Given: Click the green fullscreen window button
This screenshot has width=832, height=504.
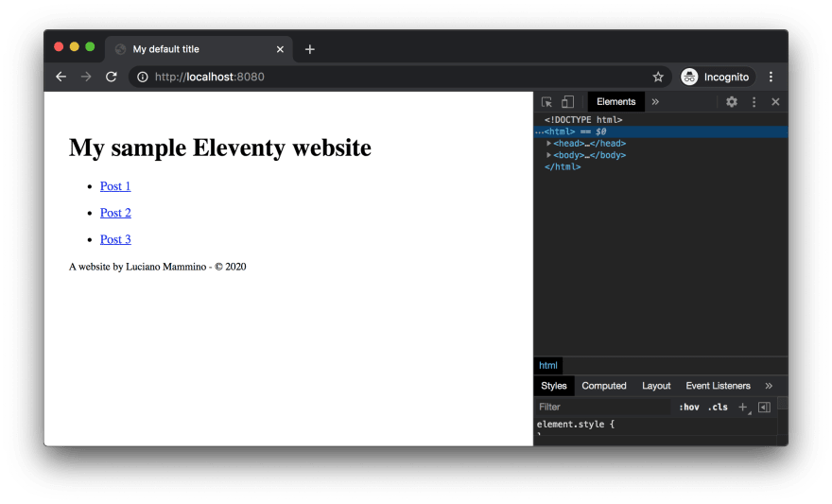Looking at the screenshot, I should [90, 46].
